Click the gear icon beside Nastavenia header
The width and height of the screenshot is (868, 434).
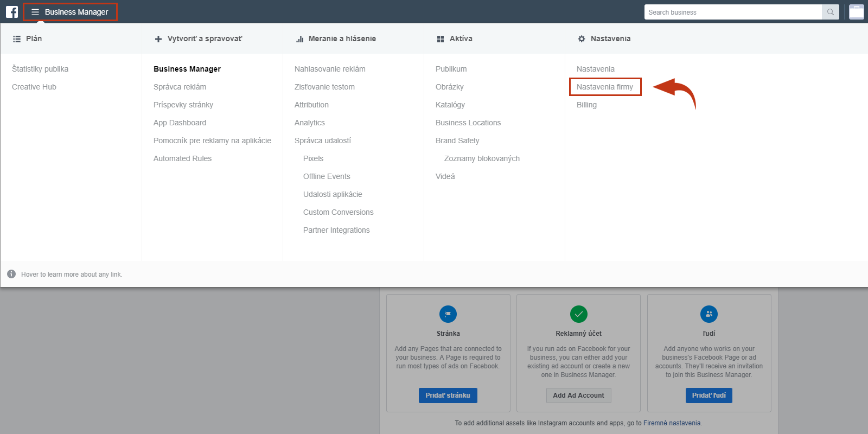(x=582, y=39)
